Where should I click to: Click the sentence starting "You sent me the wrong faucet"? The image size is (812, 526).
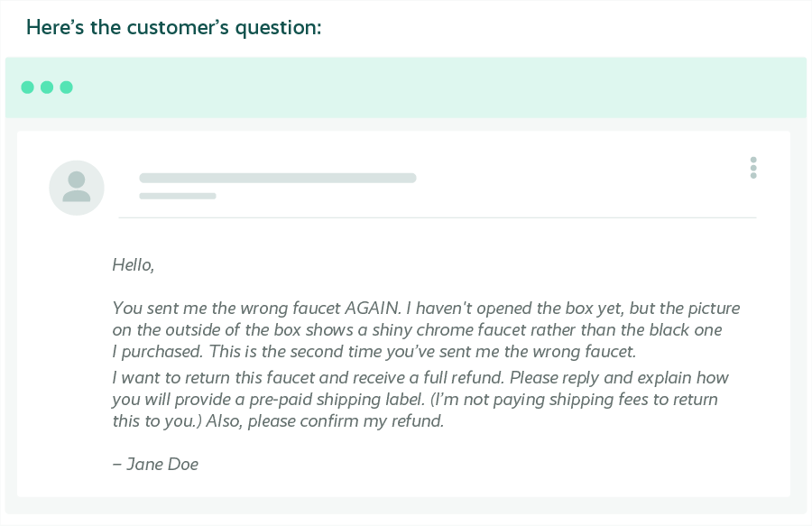pyautogui.click(x=256, y=308)
